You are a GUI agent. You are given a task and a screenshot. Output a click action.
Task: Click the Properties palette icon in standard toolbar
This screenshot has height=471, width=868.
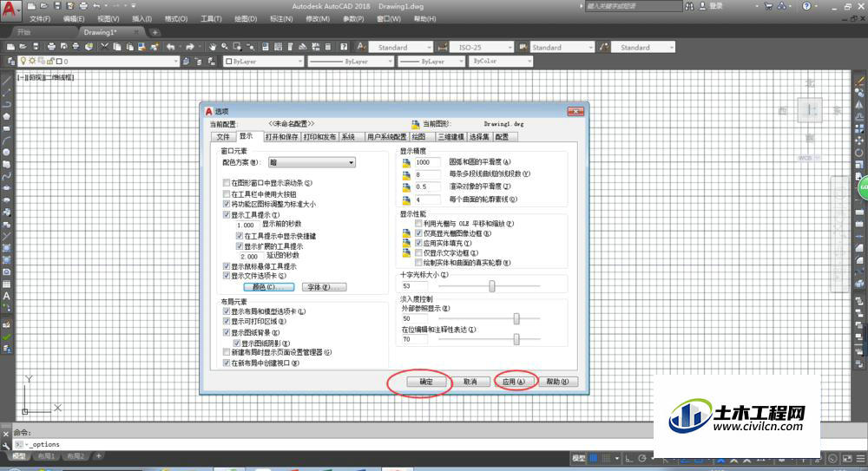pos(265,47)
